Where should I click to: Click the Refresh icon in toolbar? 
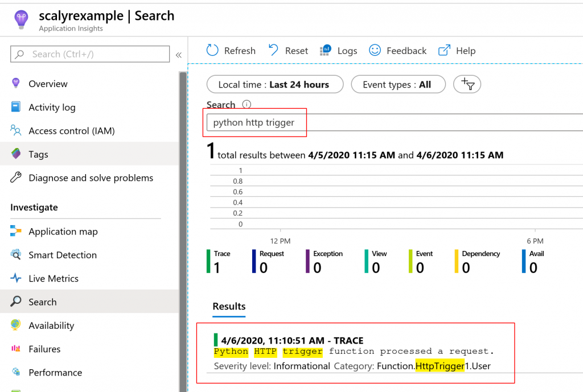tap(212, 51)
